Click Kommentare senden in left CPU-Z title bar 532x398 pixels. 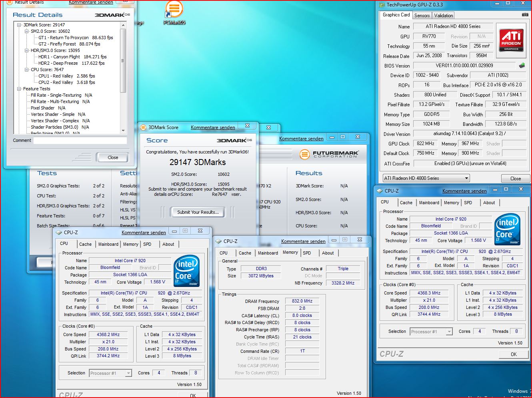pos(144,233)
